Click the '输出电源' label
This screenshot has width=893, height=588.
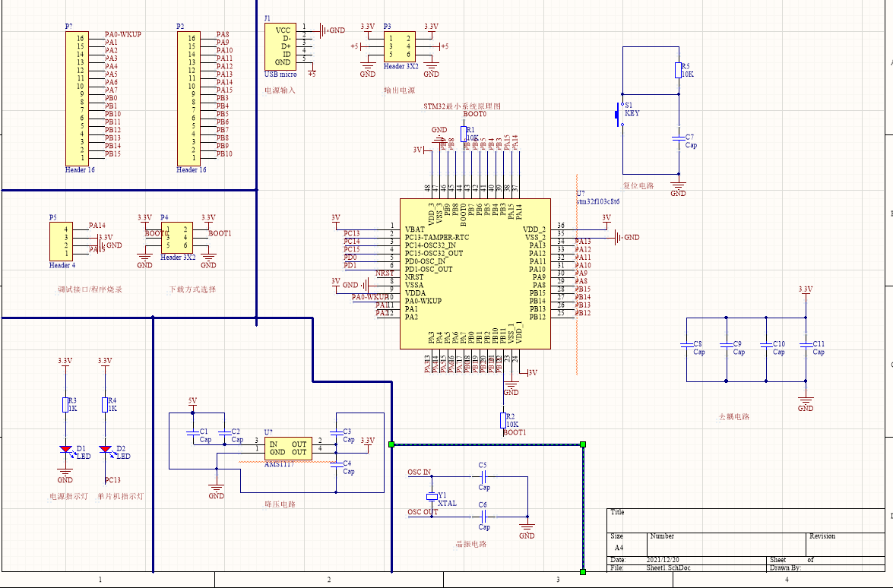click(399, 90)
